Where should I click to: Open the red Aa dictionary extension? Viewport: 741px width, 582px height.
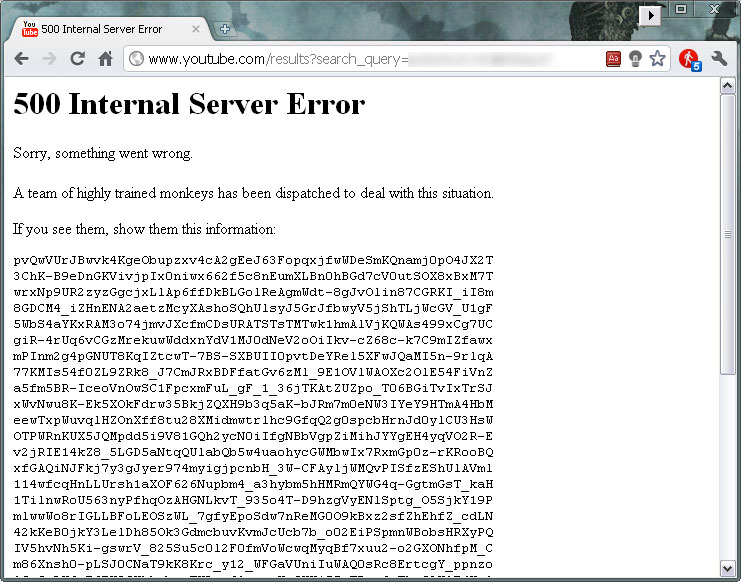[x=613, y=59]
